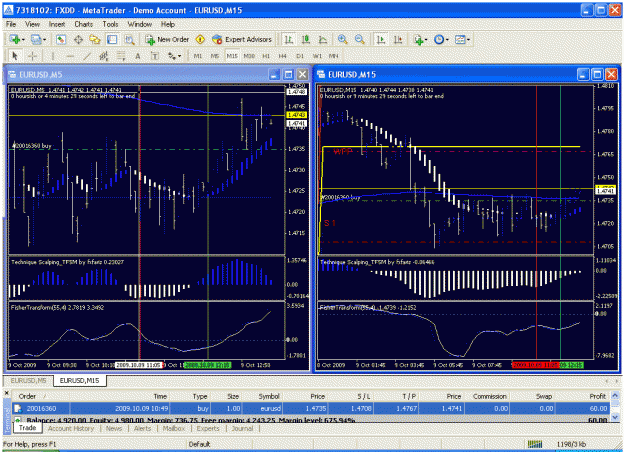Zoom out on the chart
Image resolution: width=625 pixels, height=452 pixels.
(360, 39)
